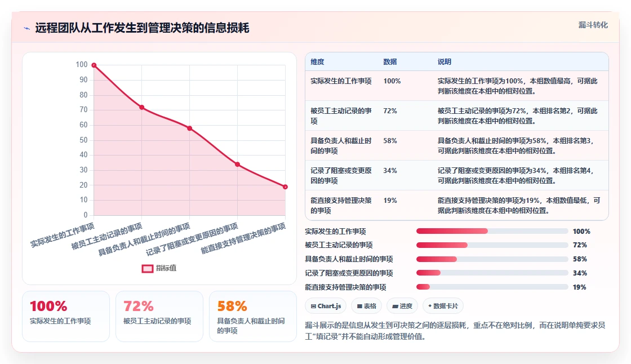Click the 进度 chip icon

[x=395, y=307]
